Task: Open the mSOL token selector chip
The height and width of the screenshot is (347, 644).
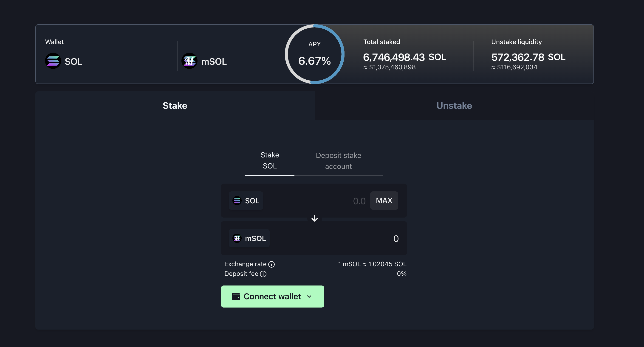Action: 249,238
